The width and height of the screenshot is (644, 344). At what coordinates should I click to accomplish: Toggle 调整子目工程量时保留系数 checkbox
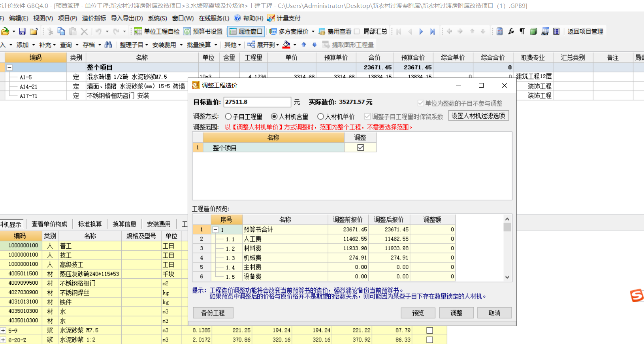pos(367,116)
